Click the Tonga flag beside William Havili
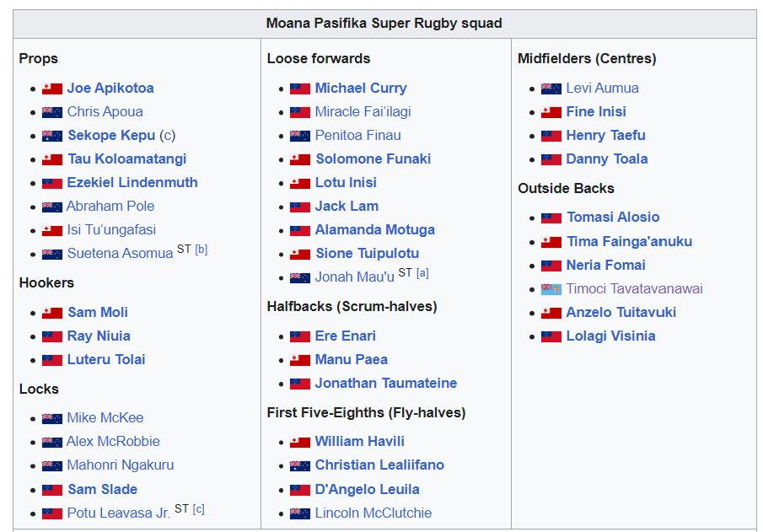This screenshot has width=763, height=532. tap(300, 442)
